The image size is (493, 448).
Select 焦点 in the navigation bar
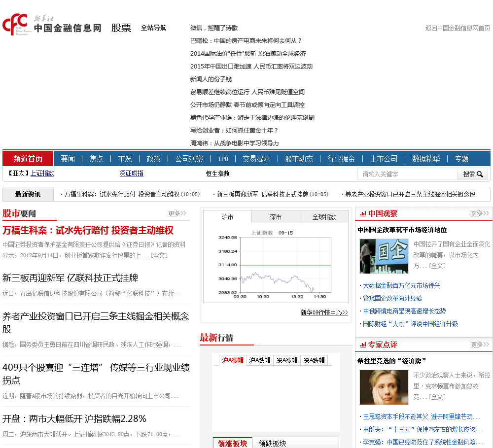(96, 159)
